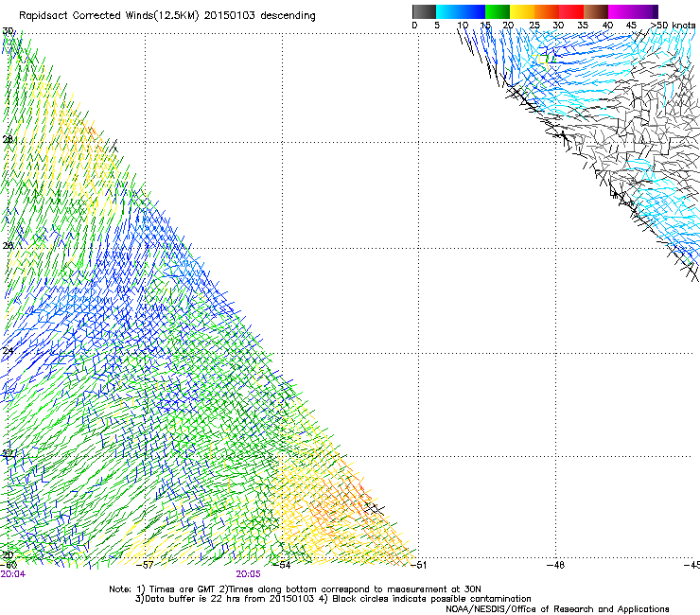
Task: Click the -54 longitude axis label
Action: tap(282, 565)
